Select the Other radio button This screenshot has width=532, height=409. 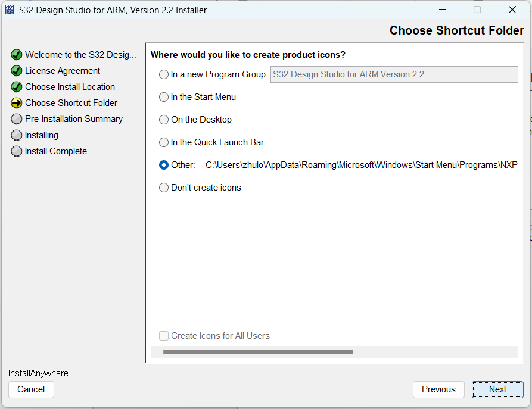pyautogui.click(x=164, y=165)
